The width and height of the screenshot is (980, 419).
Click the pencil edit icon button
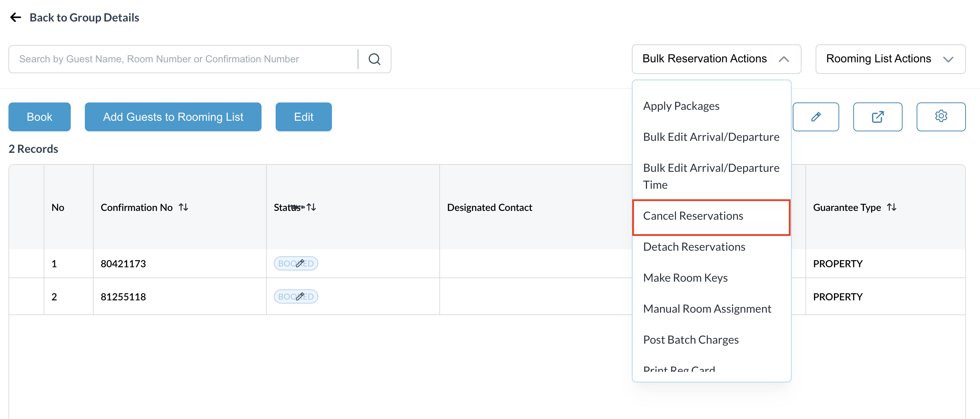coord(816,117)
